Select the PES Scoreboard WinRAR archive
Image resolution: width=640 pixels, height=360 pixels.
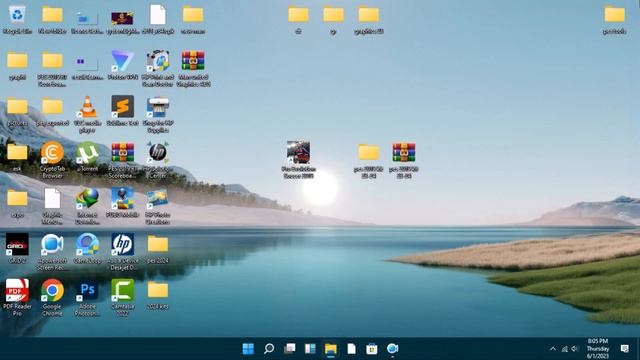122,152
